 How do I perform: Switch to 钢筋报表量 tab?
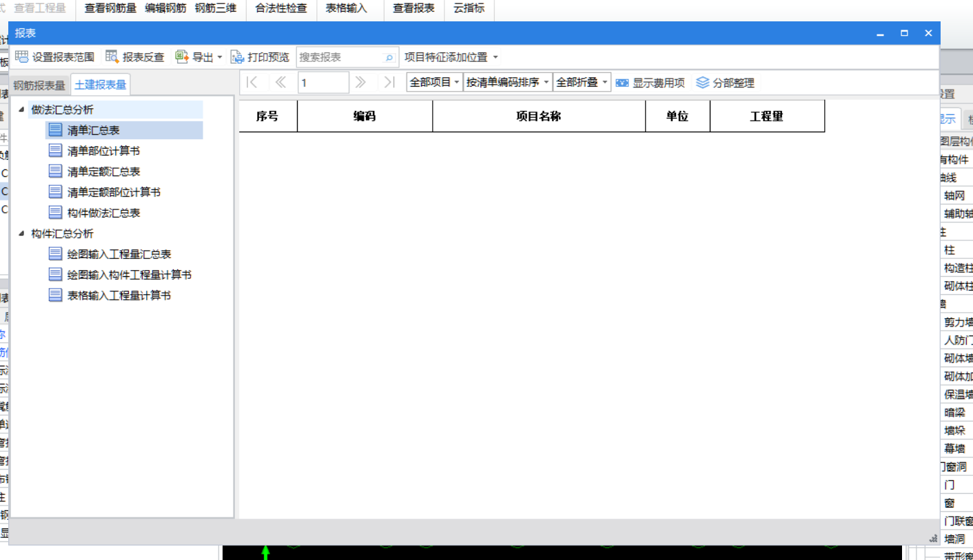coord(39,85)
